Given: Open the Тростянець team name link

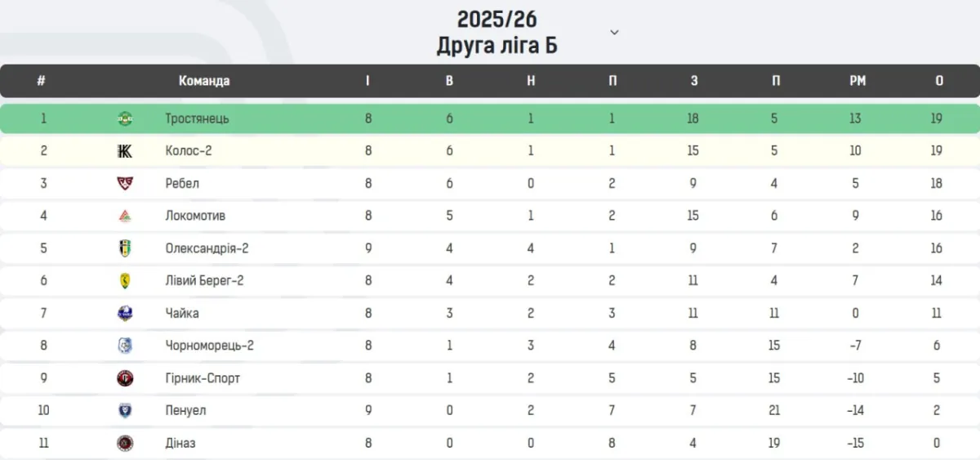Looking at the screenshot, I should tap(197, 118).
